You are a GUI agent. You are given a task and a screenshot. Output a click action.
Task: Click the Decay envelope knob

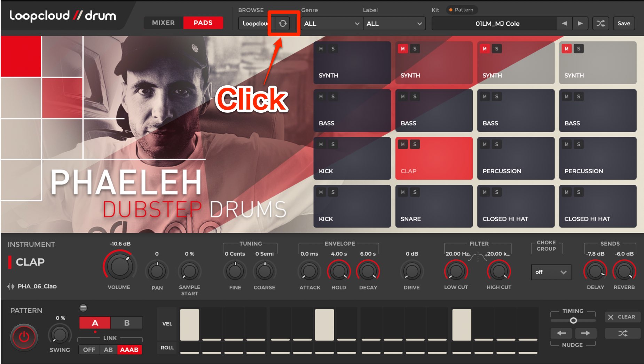click(x=368, y=271)
